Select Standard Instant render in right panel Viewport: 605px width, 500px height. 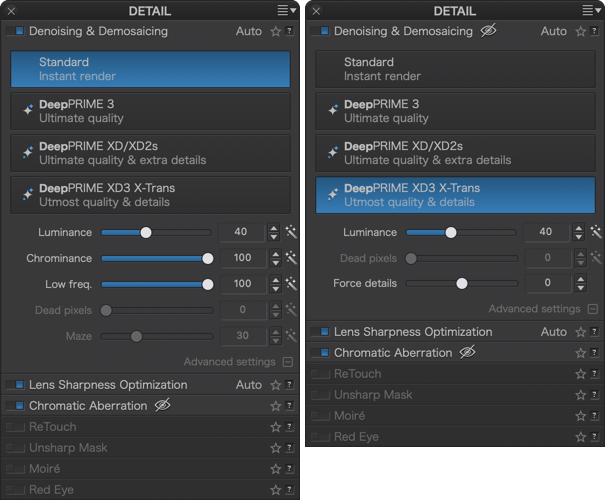click(455, 69)
